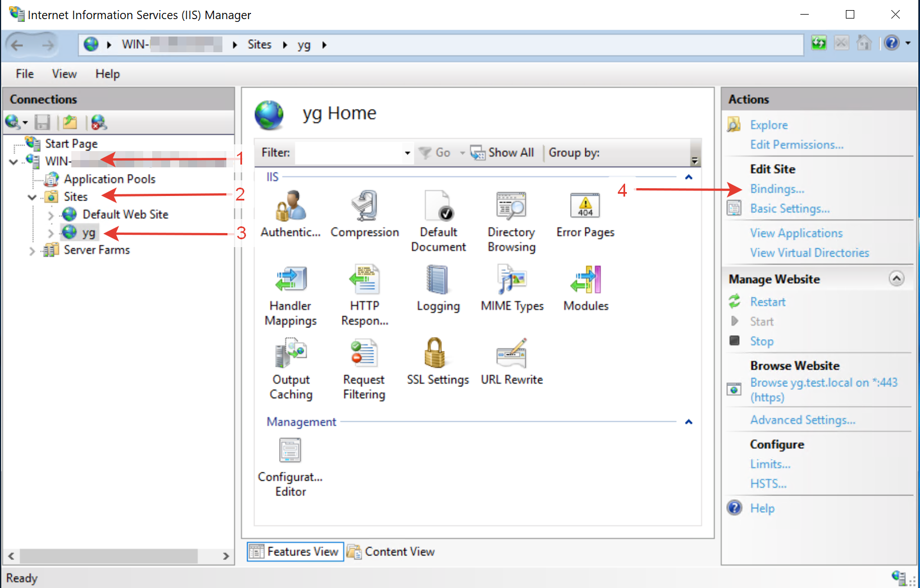Open SSL Settings feature
920x588 pixels.
point(438,362)
